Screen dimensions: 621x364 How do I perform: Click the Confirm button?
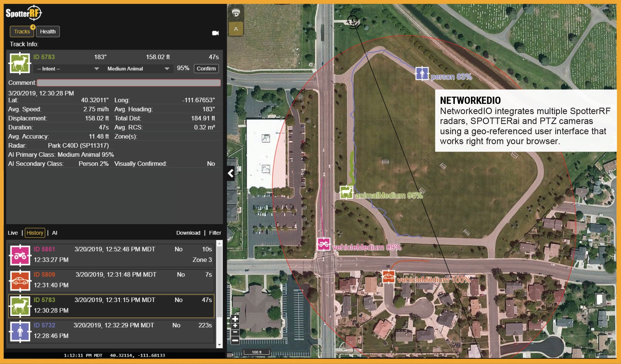click(206, 68)
